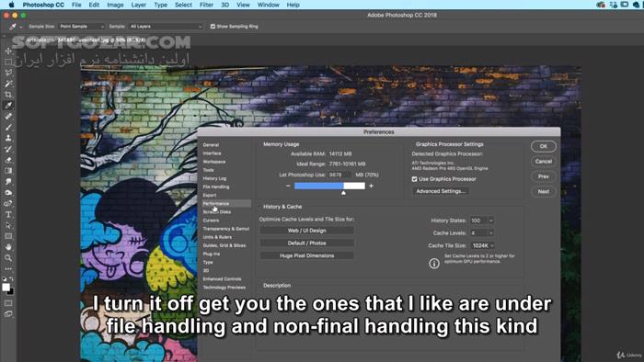This screenshot has width=644, height=362.
Task: Choose Web / UI Design cache preset
Action: click(306, 231)
